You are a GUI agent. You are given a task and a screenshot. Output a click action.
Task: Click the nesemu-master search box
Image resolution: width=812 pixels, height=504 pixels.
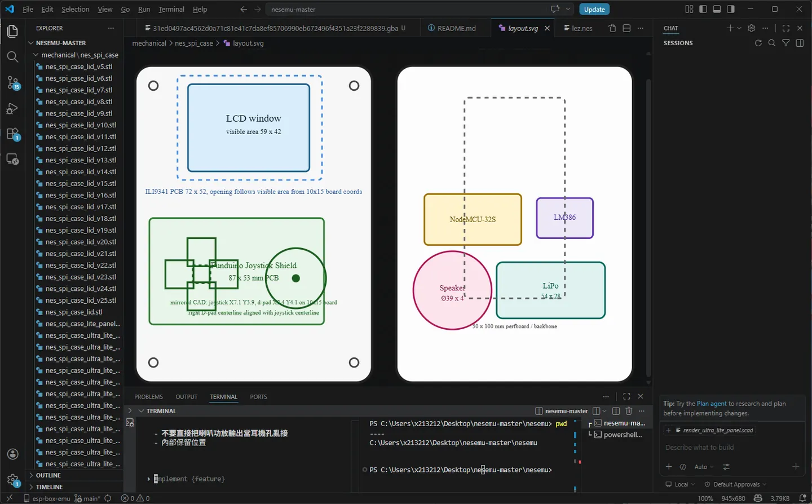click(420, 9)
